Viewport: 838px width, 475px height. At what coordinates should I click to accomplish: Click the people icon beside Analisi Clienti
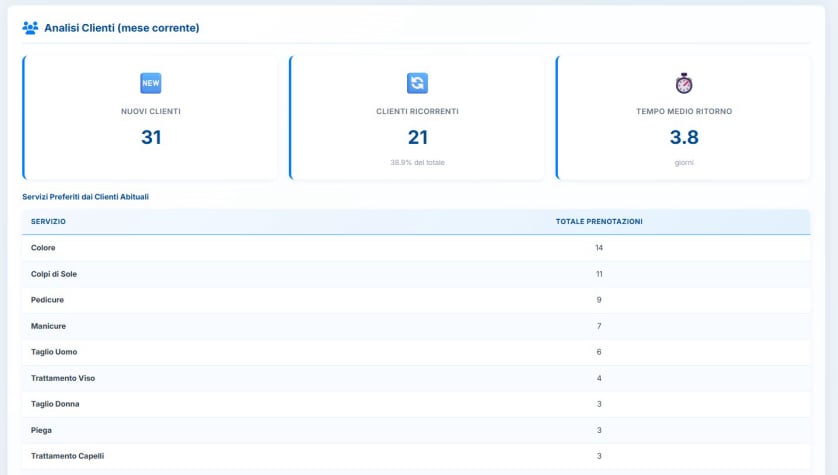(x=30, y=28)
